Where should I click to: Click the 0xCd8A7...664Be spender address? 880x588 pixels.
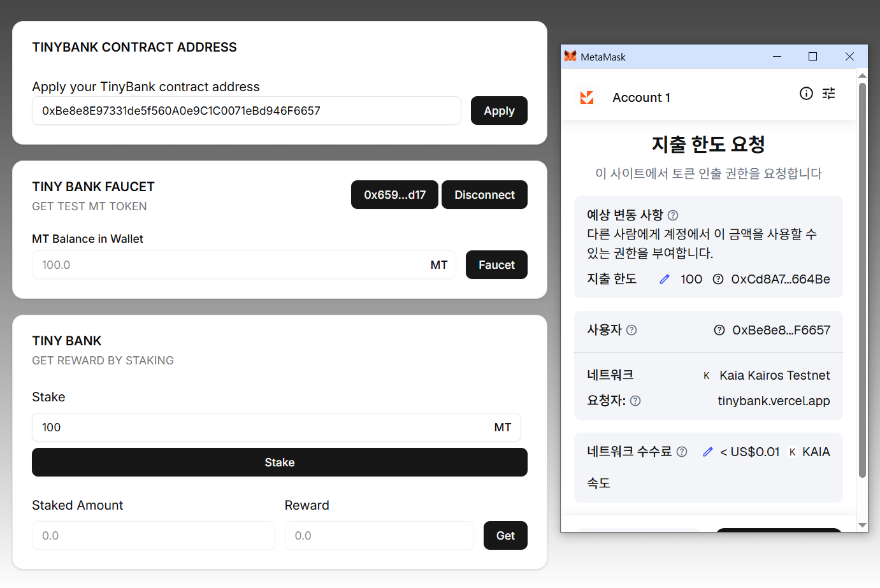click(x=781, y=279)
